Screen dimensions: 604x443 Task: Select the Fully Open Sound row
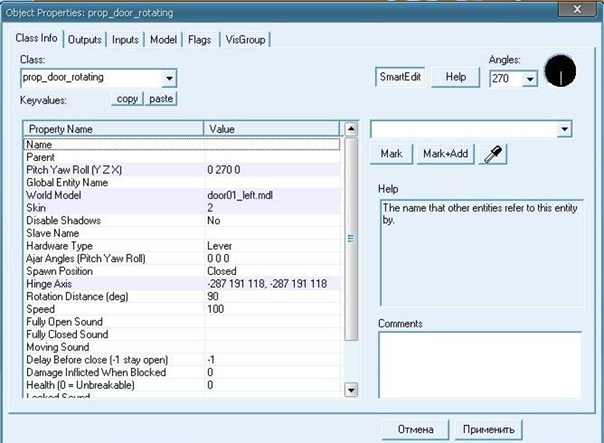[x=182, y=322]
